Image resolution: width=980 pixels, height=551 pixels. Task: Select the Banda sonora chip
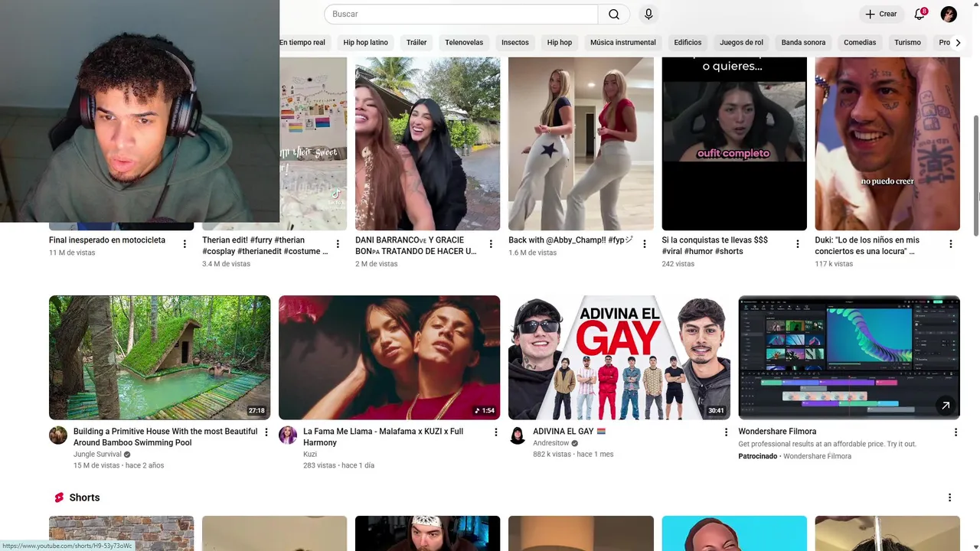point(803,42)
